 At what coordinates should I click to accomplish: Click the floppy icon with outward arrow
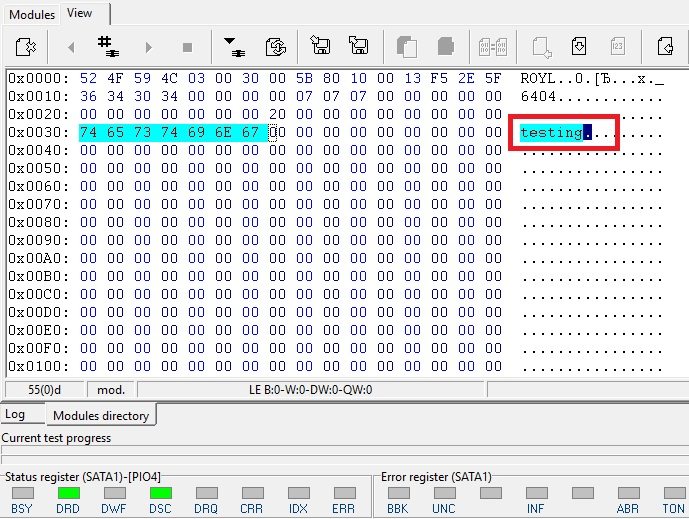pos(358,45)
